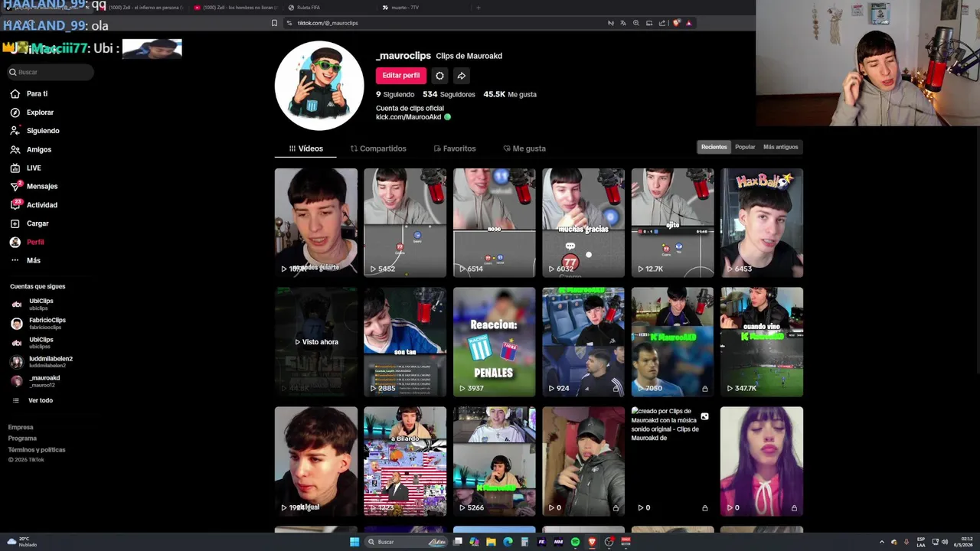Click the translate page icon
This screenshot has width=980, height=551.
click(623, 23)
